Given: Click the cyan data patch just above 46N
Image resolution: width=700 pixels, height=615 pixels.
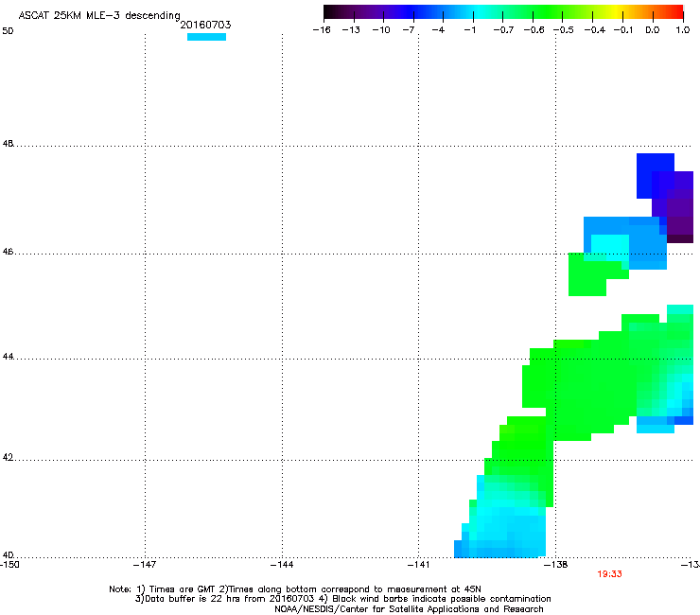Looking at the screenshot, I should pyautogui.click(x=610, y=246).
